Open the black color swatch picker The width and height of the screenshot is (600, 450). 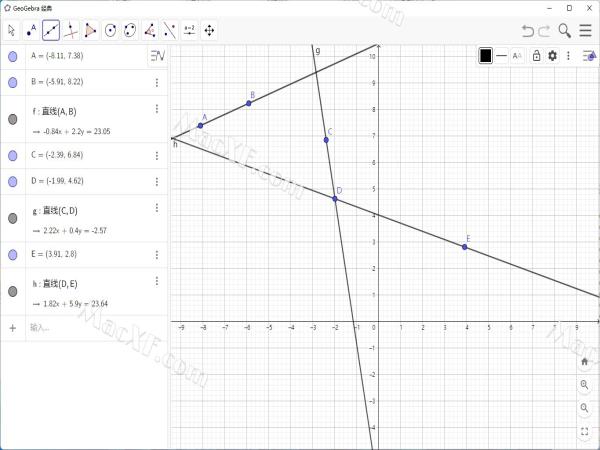pyautogui.click(x=486, y=56)
